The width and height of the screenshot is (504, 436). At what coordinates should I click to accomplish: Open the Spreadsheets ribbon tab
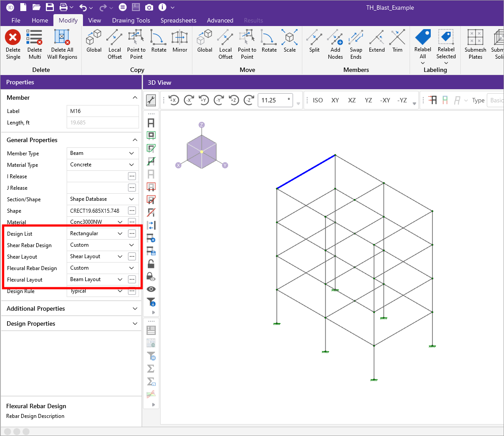click(x=178, y=20)
